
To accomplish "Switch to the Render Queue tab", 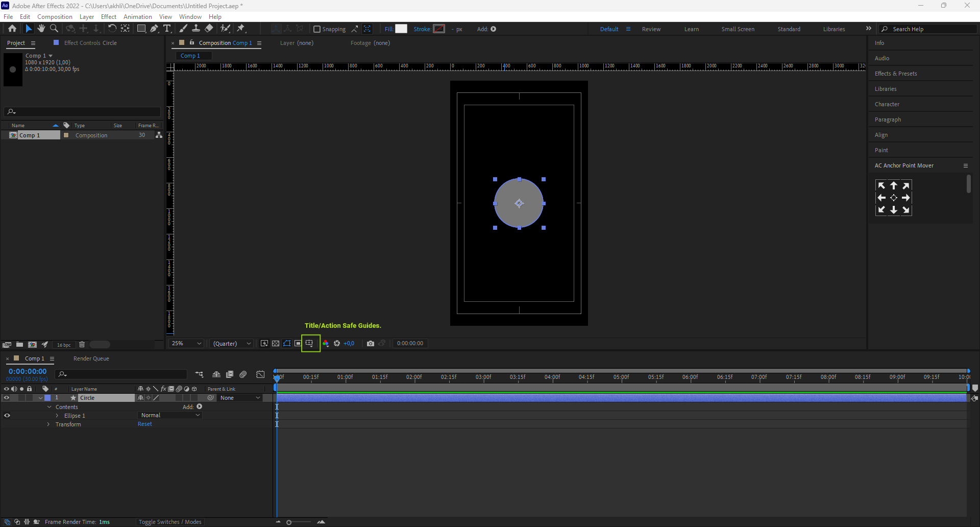I will 91,358.
